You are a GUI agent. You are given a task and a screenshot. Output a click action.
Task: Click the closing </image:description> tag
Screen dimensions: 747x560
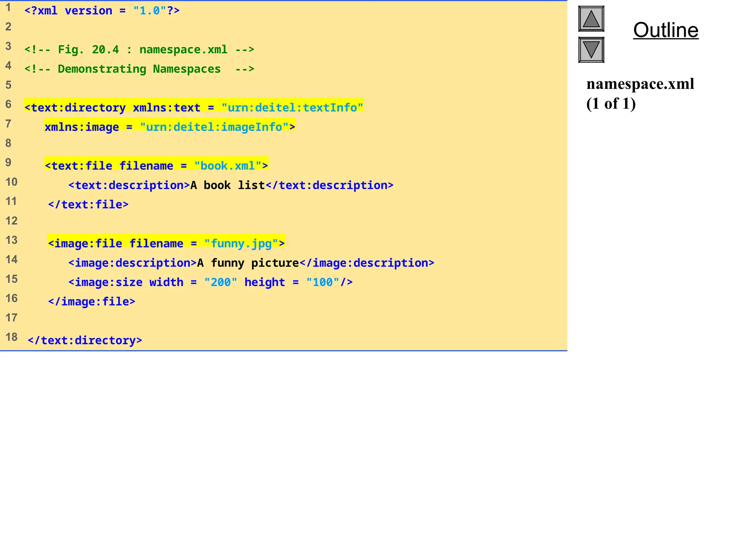[367, 263]
